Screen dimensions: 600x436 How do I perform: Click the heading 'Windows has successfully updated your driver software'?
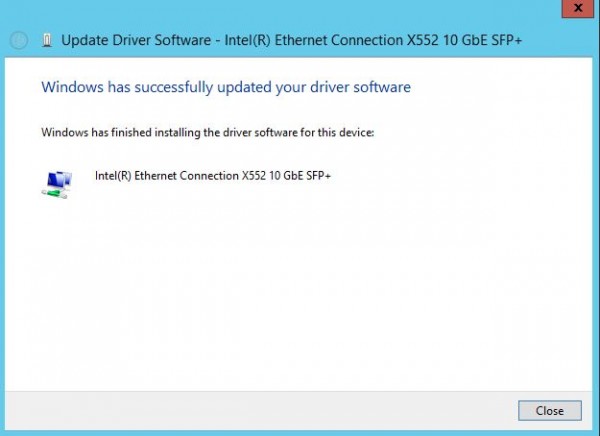point(226,87)
